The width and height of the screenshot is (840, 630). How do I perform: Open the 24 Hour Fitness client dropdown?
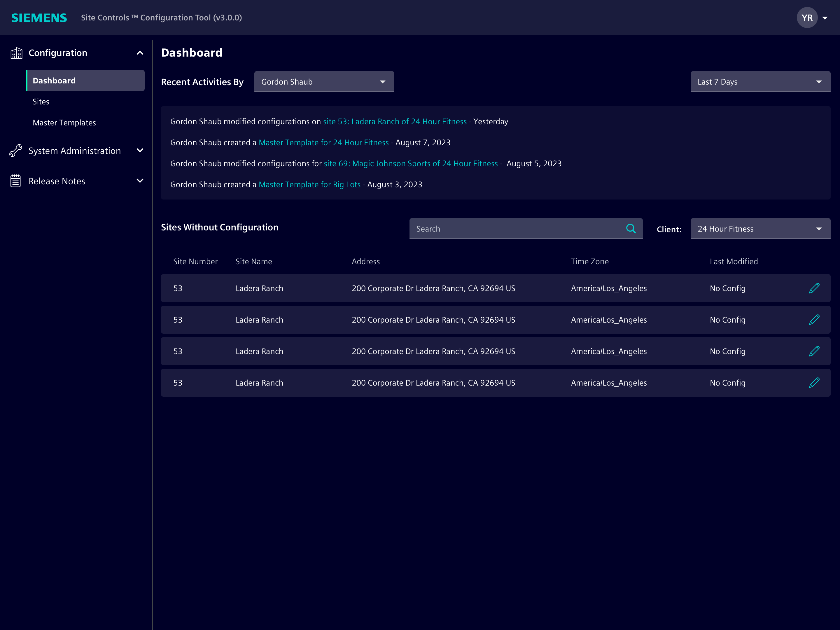pyautogui.click(x=760, y=229)
